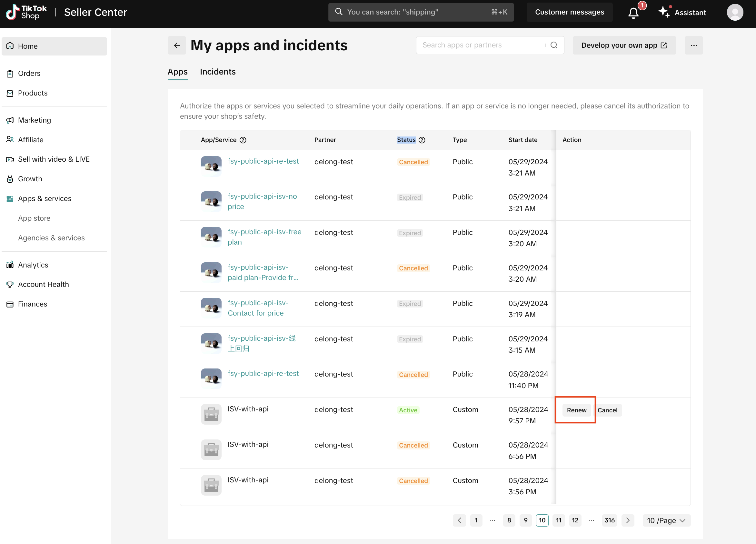Open the three-dot more options button
This screenshot has height=544, width=756.
tap(693, 45)
